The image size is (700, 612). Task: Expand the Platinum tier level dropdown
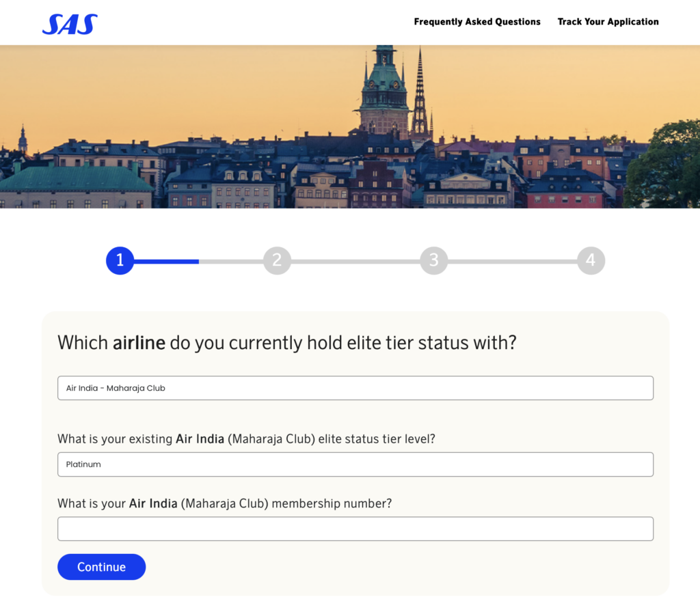click(355, 464)
